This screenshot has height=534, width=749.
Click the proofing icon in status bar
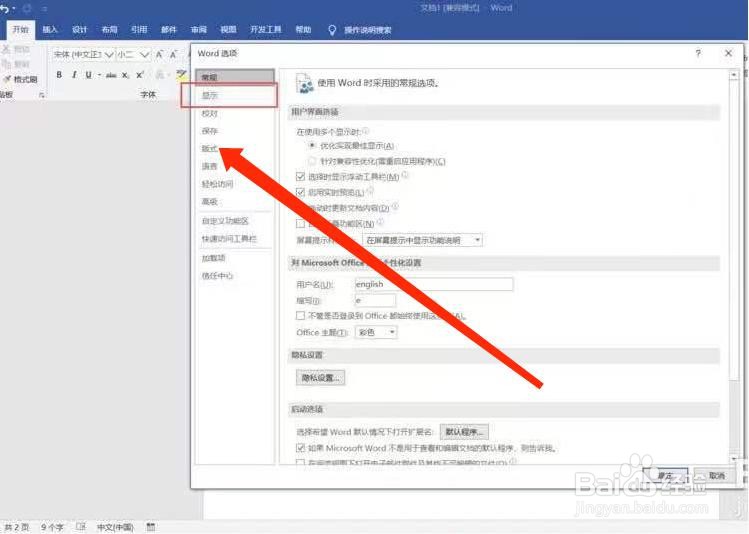pos(81,527)
